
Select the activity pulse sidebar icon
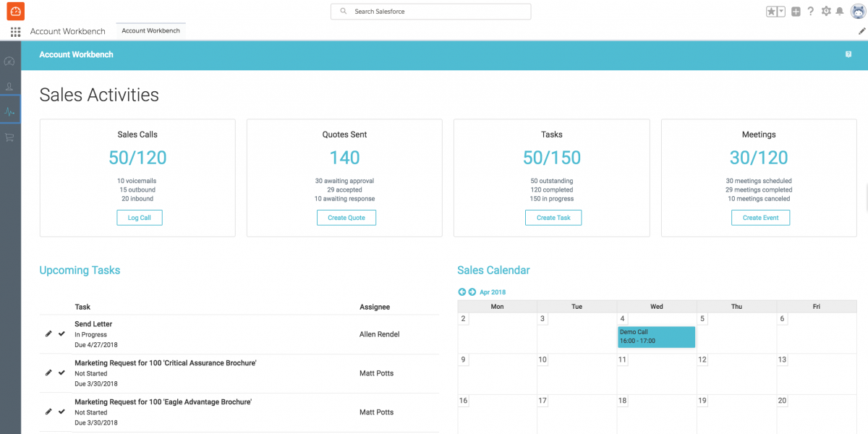pyautogui.click(x=9, y=112)
